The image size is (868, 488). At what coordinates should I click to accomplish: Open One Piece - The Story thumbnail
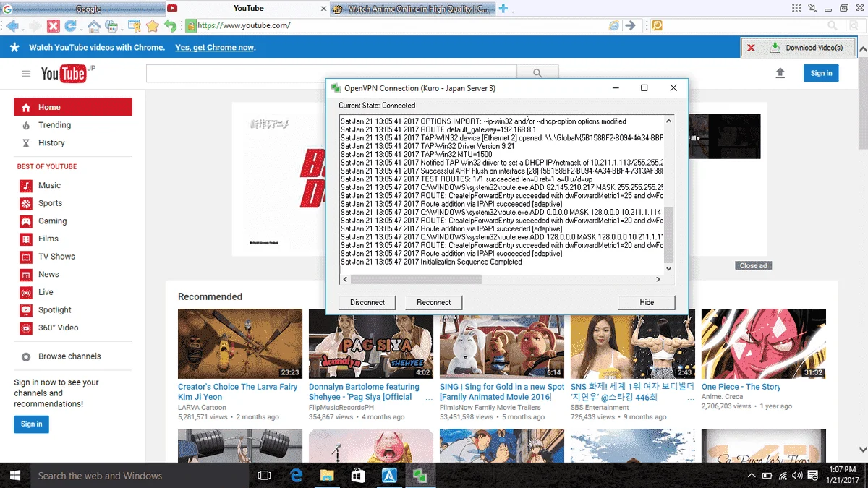click(764, 343)
